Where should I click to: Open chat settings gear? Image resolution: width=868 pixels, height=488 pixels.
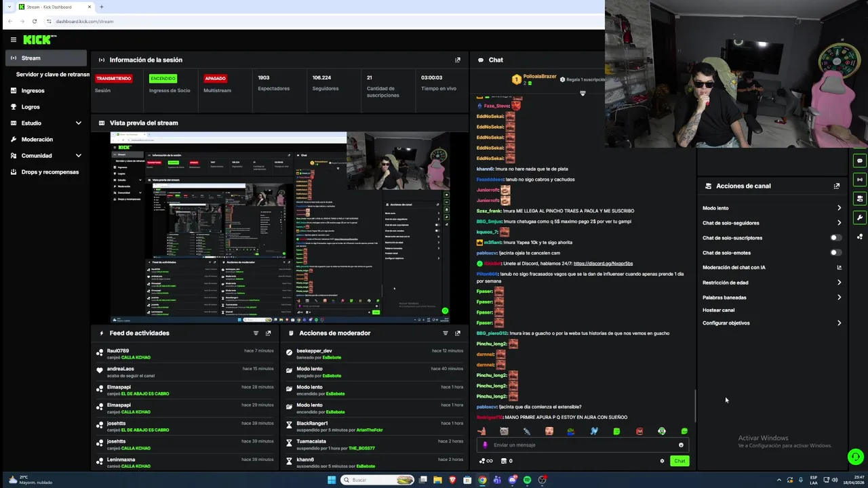point(662,461)
